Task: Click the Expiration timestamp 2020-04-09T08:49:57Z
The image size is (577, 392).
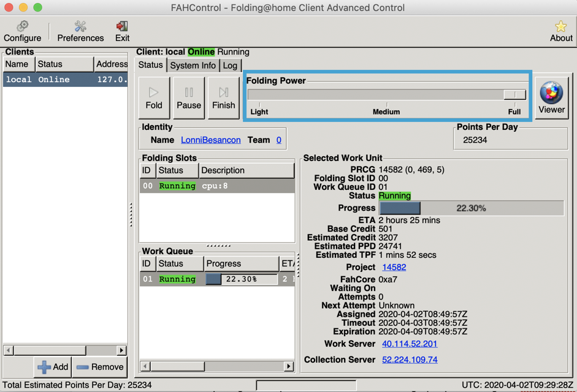Action: (423, 332)
